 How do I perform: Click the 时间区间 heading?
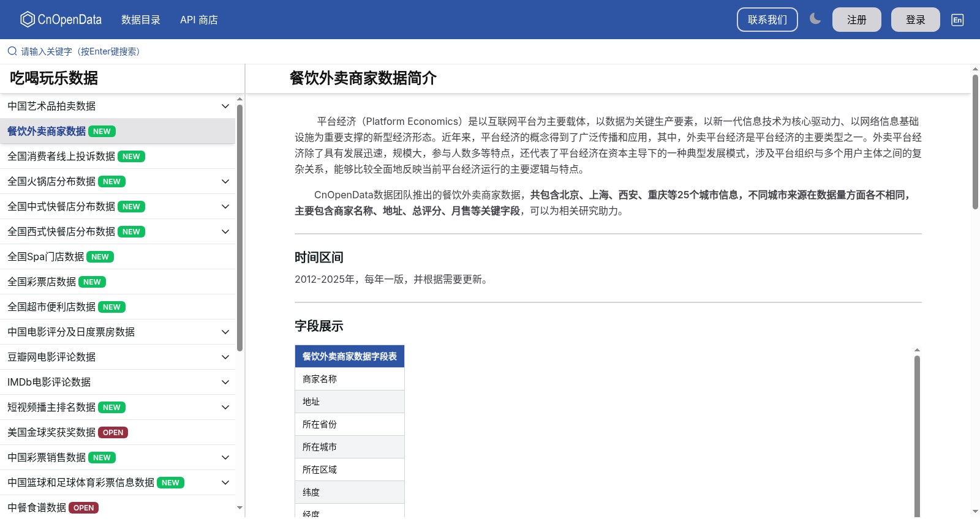pos(319,257)
